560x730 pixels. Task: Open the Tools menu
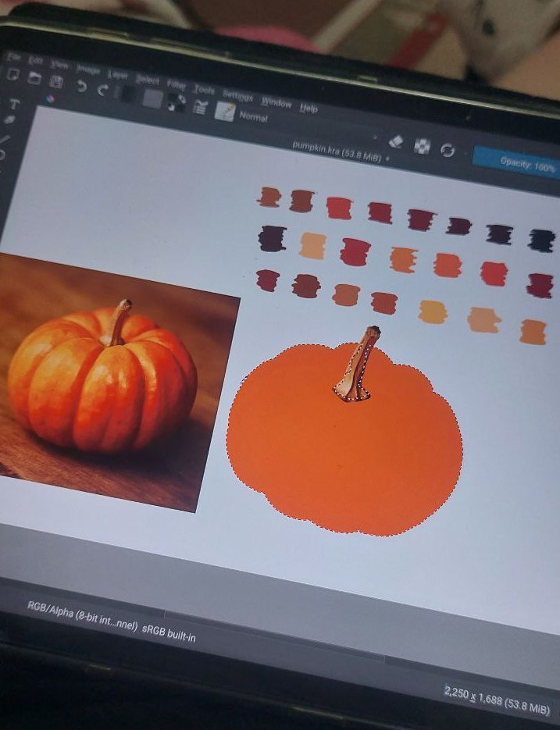click(204, 89)
